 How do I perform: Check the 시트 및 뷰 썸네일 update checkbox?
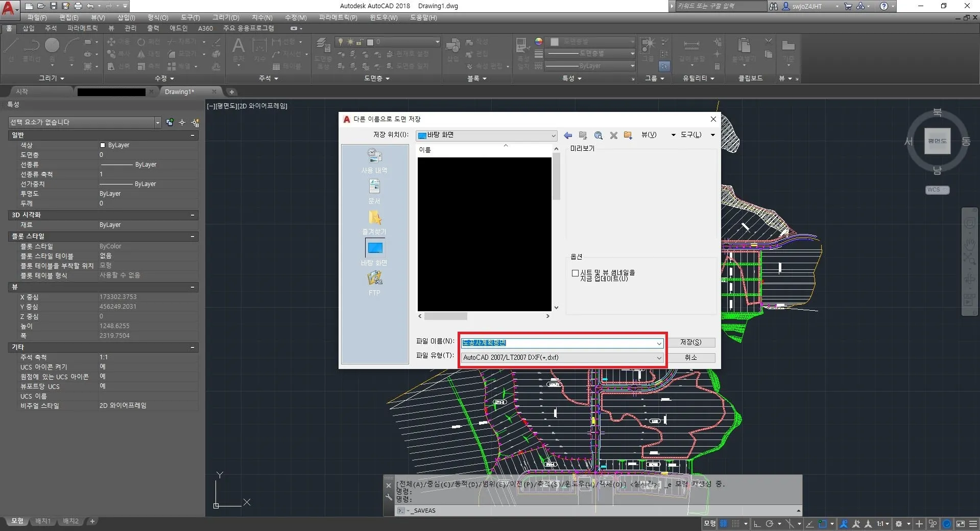point(575,273)
